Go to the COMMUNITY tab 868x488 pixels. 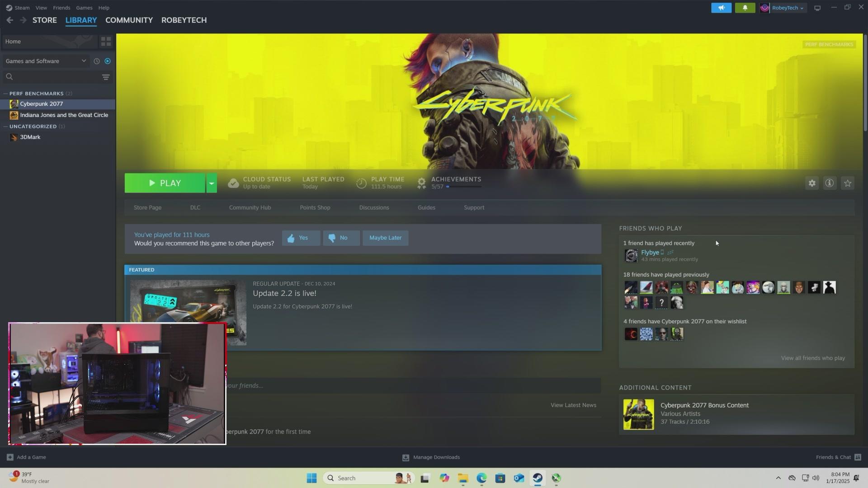pyautogui.click(x=129, y=20)
